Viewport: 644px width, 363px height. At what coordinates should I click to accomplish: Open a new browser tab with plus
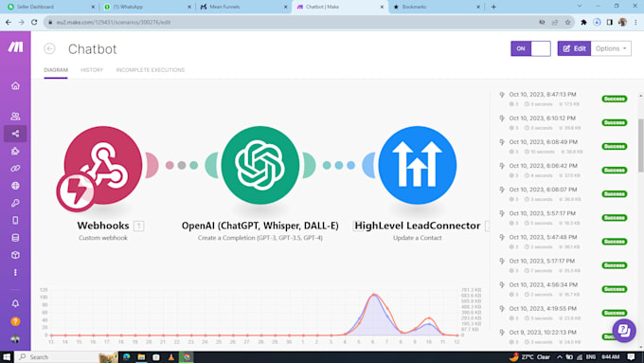click(493, 7)
